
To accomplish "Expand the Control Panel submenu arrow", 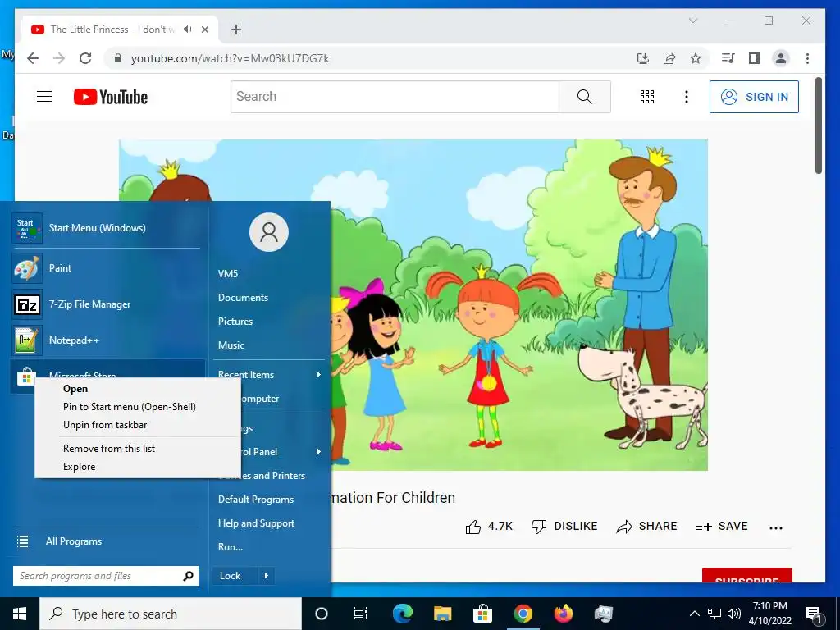I will point(319,452).
